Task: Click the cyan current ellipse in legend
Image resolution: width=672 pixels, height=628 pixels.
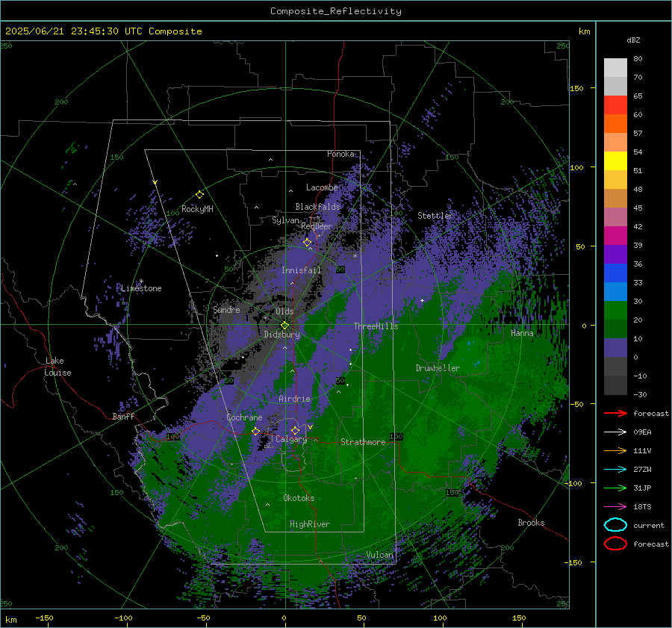Action: 615,525
